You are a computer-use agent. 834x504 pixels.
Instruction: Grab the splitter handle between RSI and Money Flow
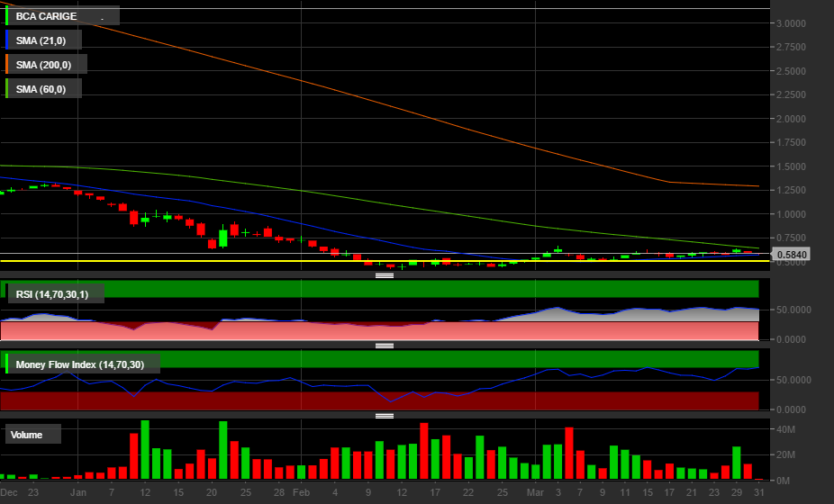[x=385, y=346]
